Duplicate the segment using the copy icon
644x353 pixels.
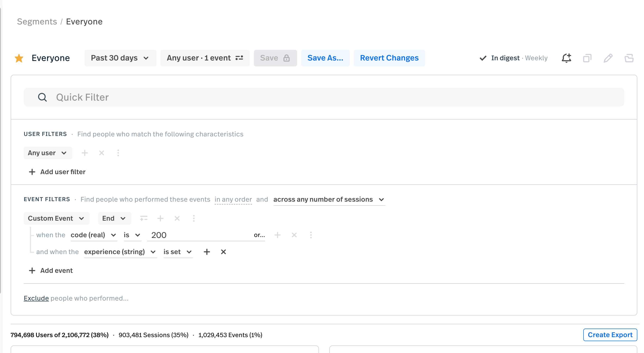click(x=587, y=58)
